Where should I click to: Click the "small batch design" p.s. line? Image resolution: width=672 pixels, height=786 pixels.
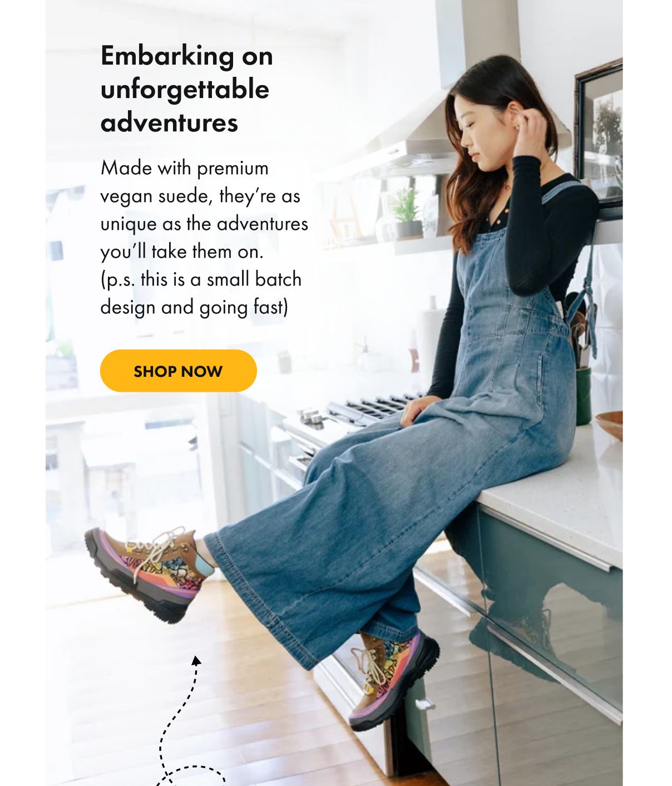(201, 293)
